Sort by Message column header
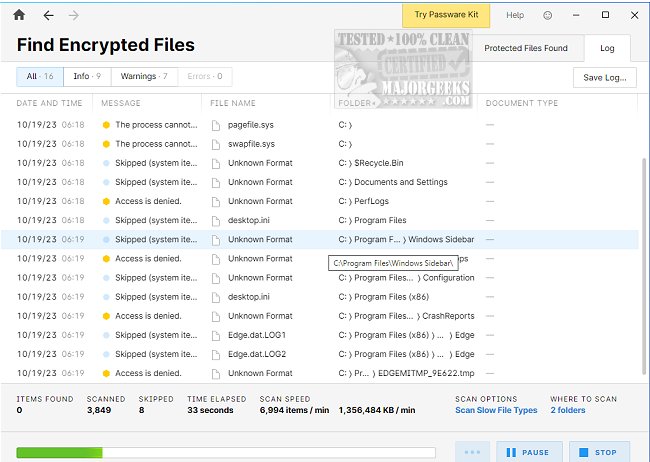Screen dimensions: 650x462 (121, 103)
